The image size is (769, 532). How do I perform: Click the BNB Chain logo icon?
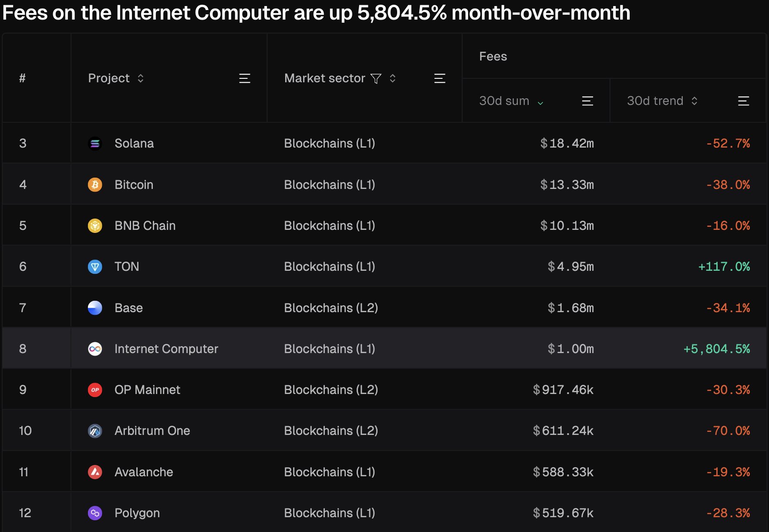click(95, 226)
